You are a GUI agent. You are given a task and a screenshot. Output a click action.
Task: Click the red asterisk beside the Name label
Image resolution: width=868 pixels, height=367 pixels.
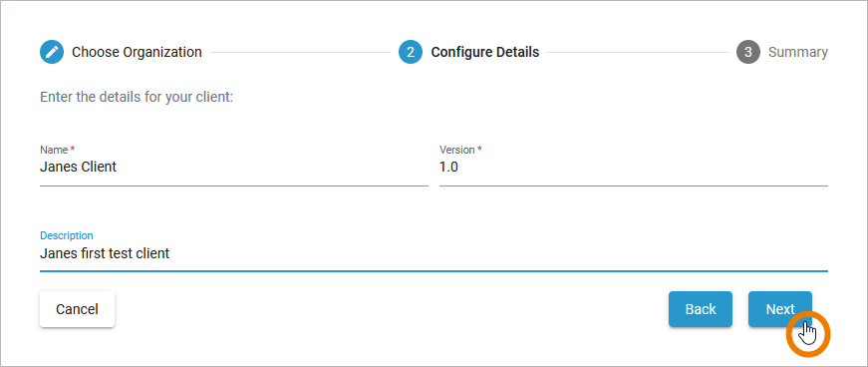[73, 150]
